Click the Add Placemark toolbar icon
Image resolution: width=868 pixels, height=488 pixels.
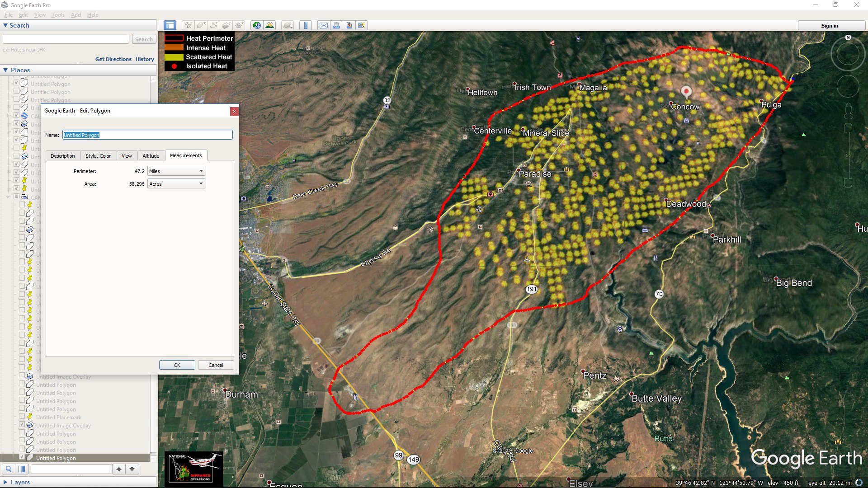pos(188,25)
